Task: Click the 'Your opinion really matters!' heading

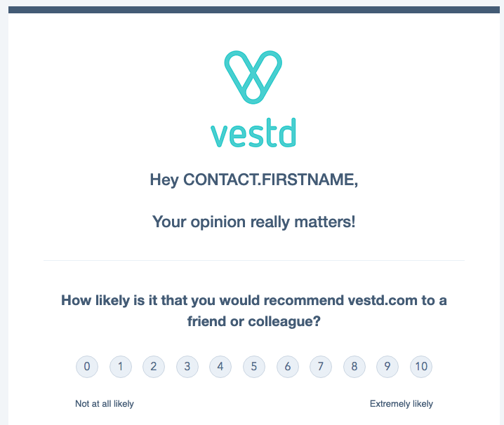Action: pyautogui.click(x=254, y=222)
